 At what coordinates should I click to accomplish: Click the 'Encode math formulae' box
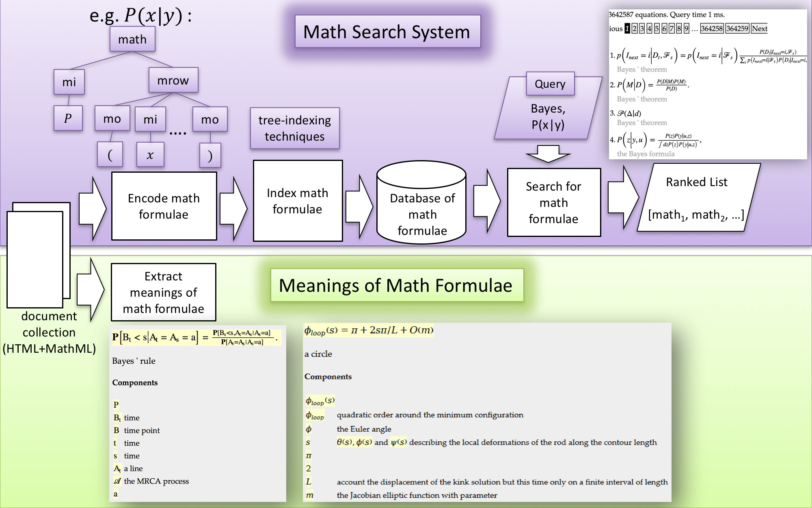point(164,206)
